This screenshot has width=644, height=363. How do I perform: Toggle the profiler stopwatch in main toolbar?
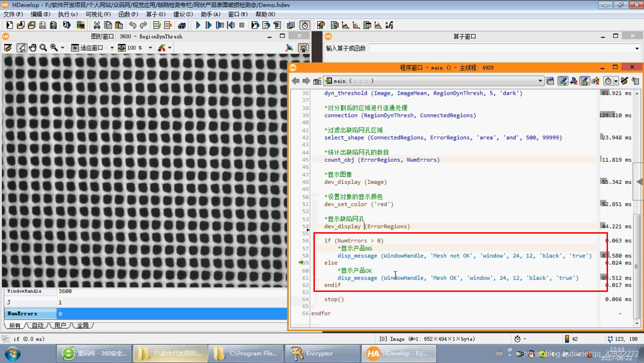tap(304, 25)
